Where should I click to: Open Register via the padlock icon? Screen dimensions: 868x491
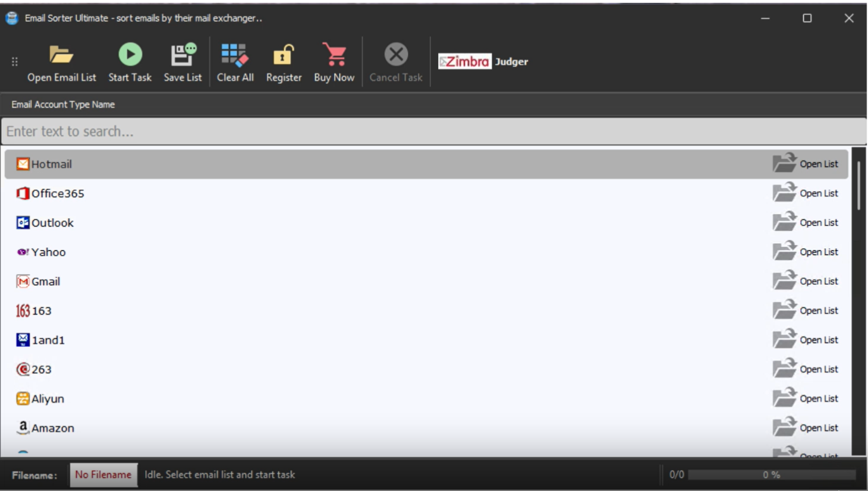point(284,62)
